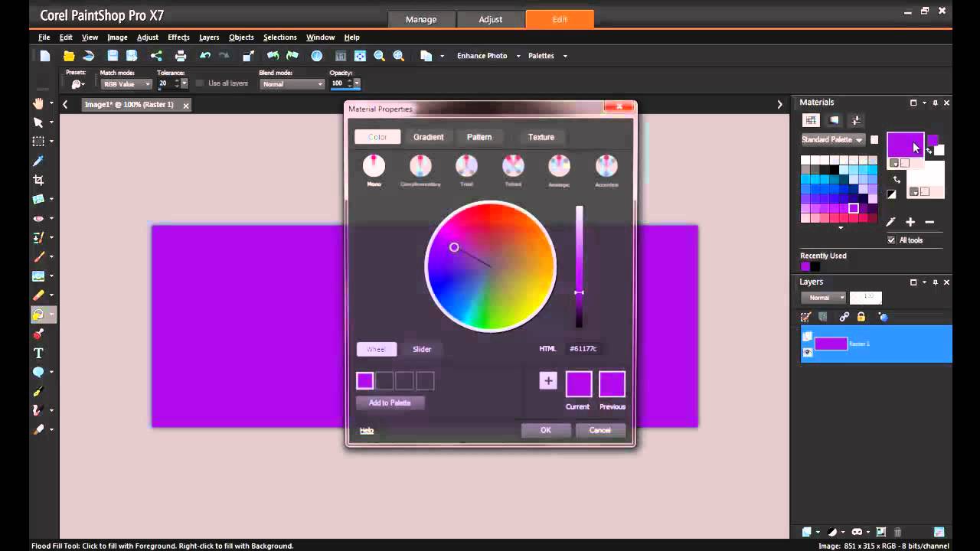Screen dimensions: 980x551
Task: Switch to the Manage workspace tab
Action: [421, 19]
